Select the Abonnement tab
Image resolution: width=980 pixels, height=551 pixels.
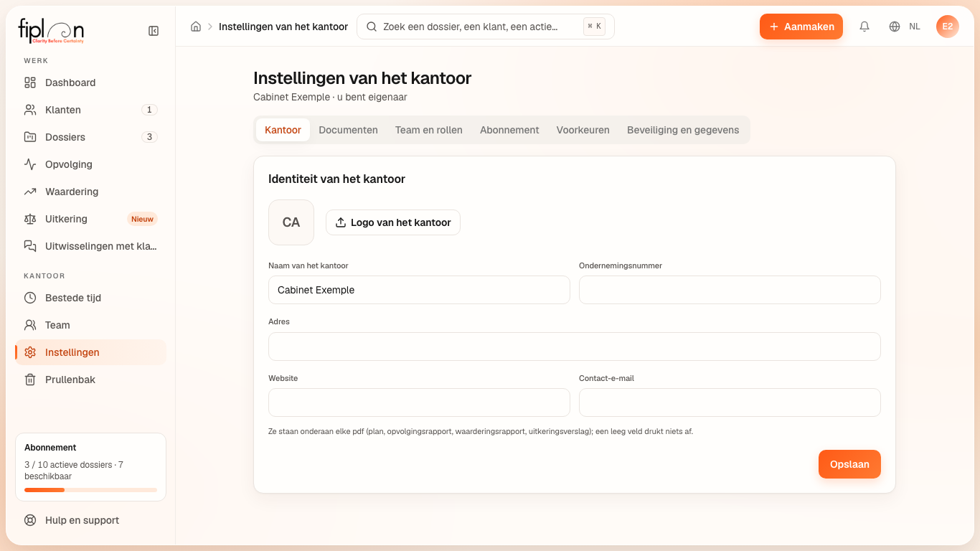[x=509, y=130]
